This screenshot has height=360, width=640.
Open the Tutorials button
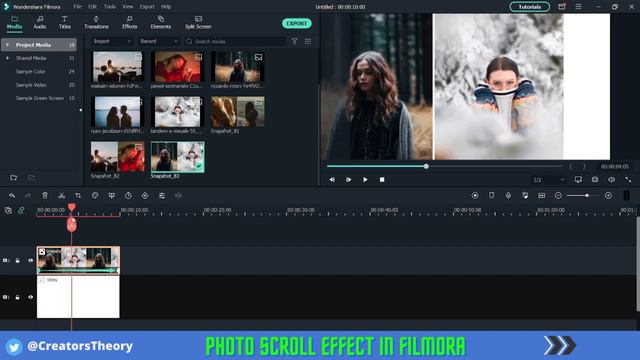pos(529,7)
